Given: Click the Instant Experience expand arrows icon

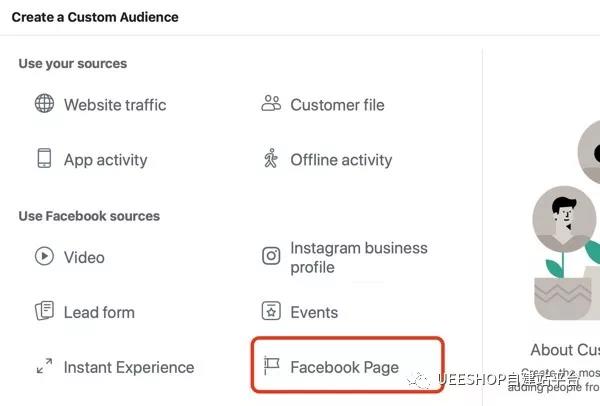Looking at the screenshot, I should [44, 367].
